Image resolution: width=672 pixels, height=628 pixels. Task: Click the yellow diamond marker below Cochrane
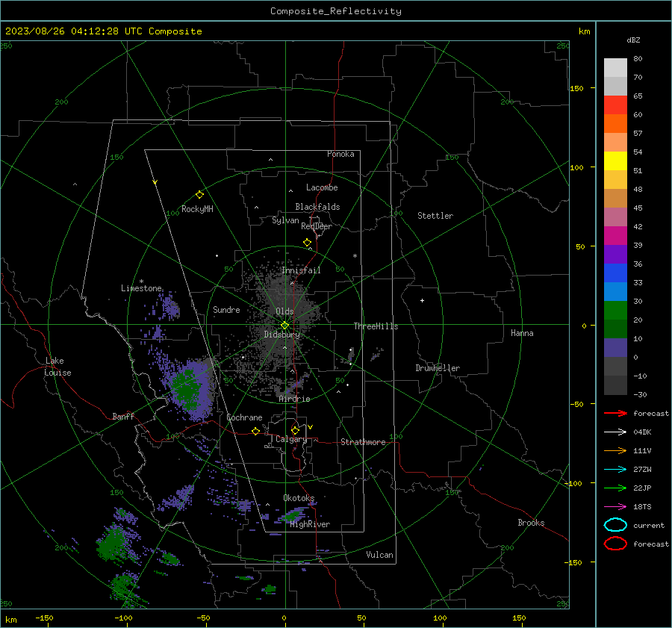(256, 431)
